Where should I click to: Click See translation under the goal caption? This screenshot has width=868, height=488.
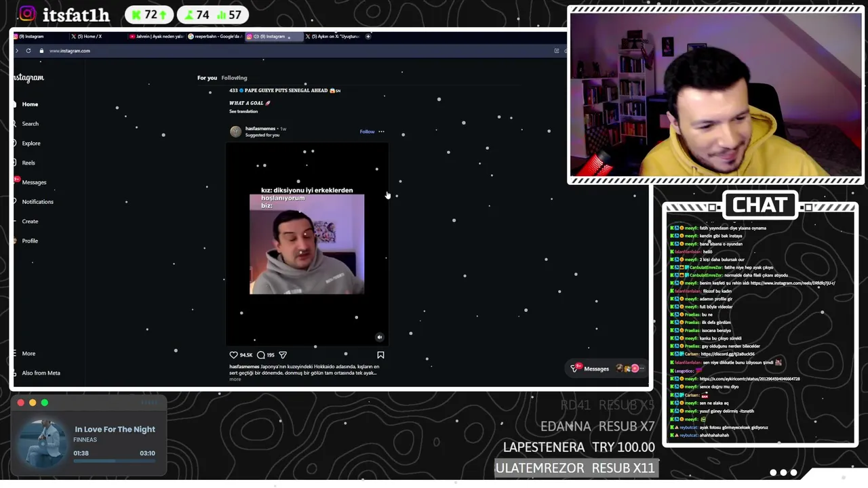coord(243,112)
